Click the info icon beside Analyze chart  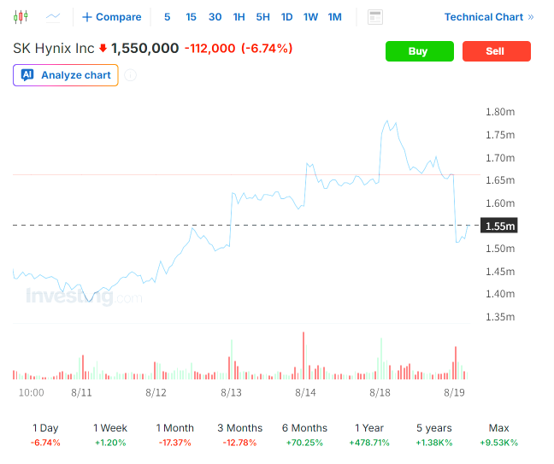click(130, 75)
